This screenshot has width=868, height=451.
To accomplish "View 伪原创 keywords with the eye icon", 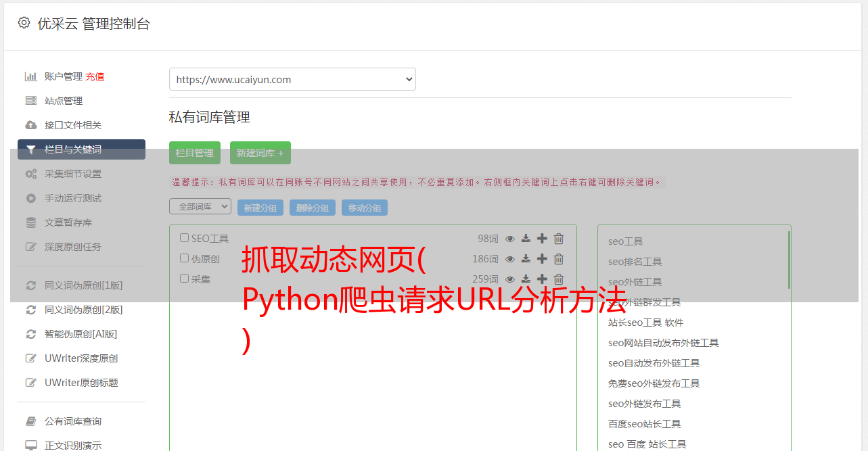I will click(510, 259).
